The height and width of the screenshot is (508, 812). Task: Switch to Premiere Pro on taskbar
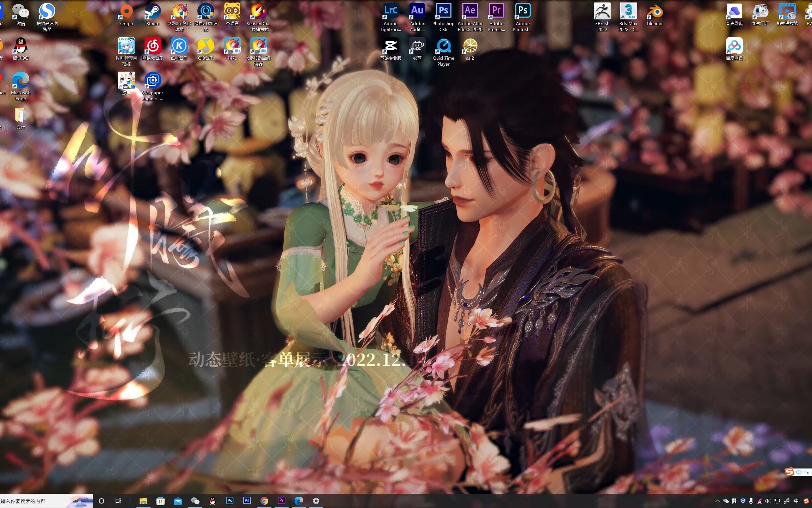[281, 501]
